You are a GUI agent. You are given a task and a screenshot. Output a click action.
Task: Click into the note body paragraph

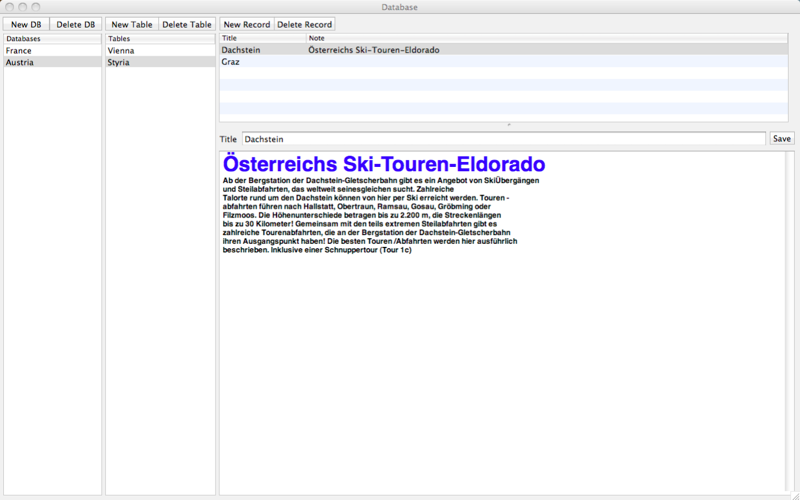pos(380,214)
